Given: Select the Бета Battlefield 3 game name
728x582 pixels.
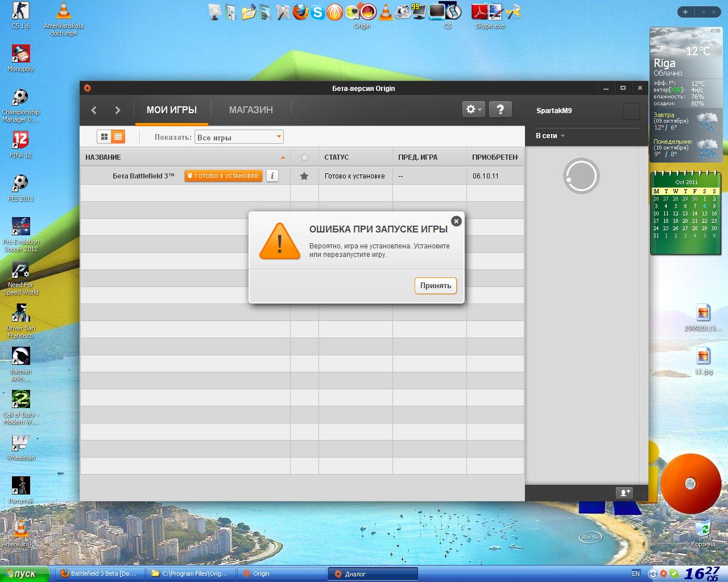Looking at the screenshot, I should [x=143, y=176].
